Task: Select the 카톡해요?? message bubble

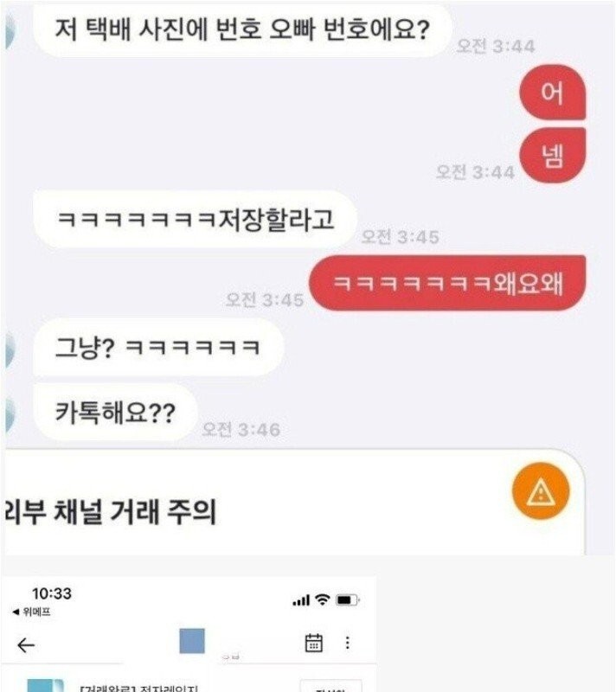Action: 115,413
